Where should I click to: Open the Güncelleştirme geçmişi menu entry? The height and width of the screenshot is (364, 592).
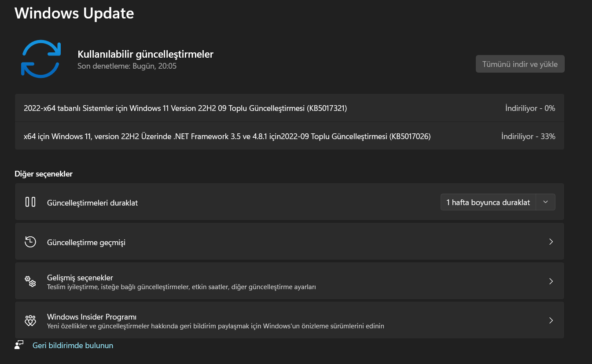coord(86,243)
